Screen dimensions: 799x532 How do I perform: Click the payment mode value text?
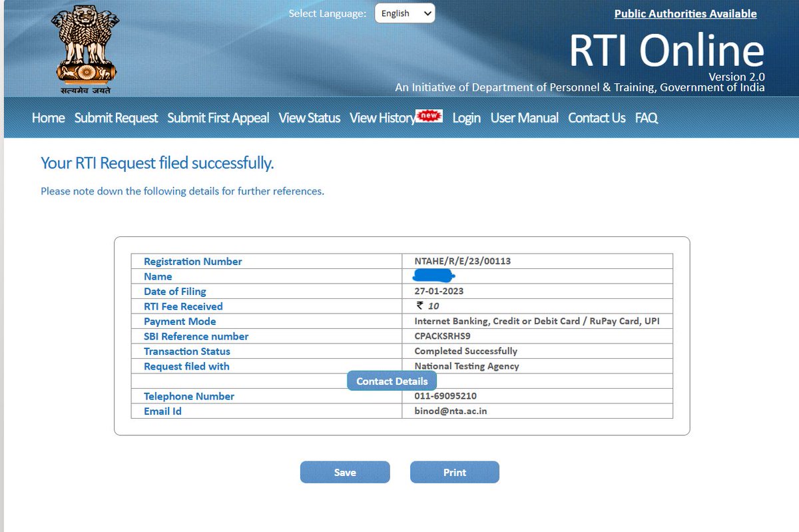coord(537,321)
